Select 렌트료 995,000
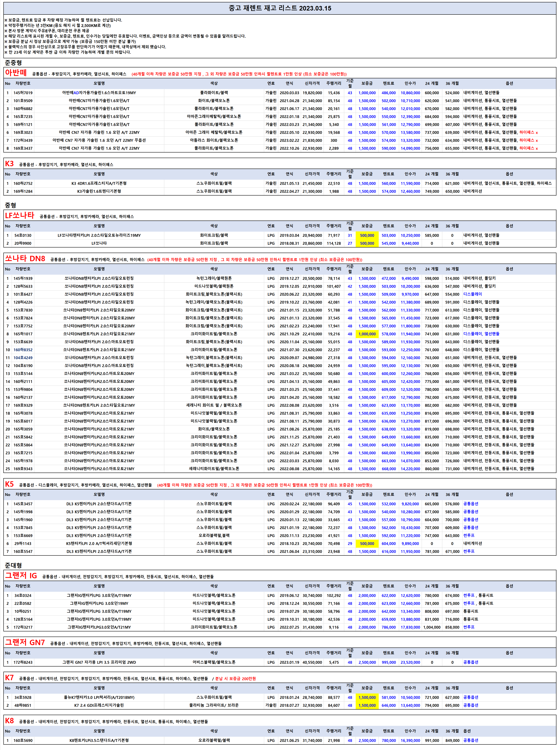560x750 pixels. point(389,662)
